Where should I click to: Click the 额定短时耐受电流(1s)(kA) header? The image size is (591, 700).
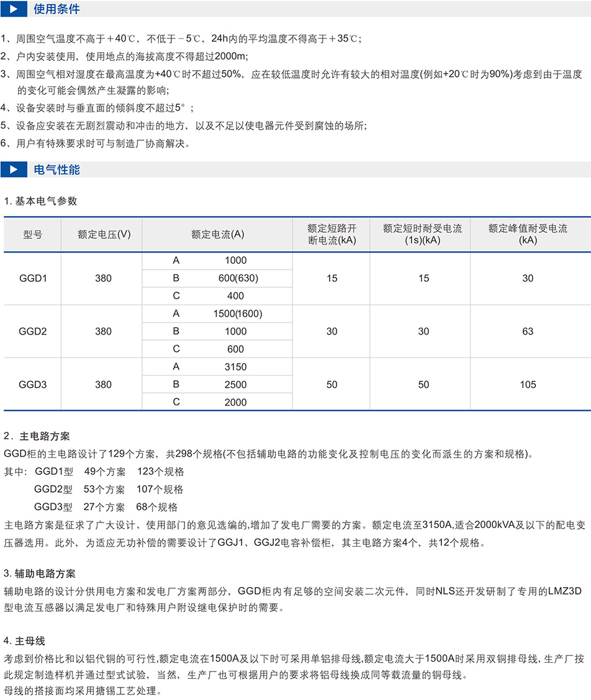point(423,235)
